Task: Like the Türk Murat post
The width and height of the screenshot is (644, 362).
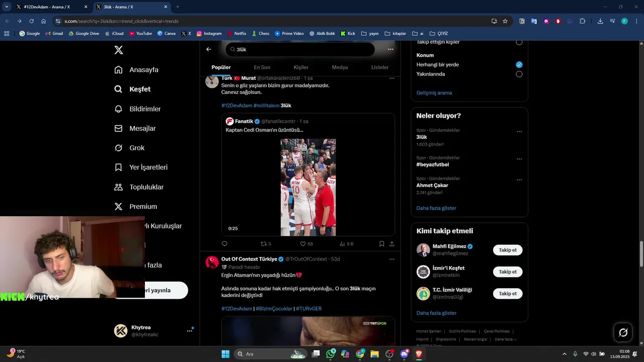Action: coord(306,244)
